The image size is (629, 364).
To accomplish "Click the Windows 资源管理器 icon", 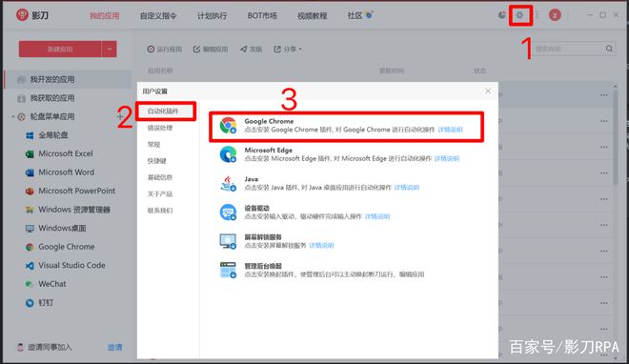I will click(30, 210).
